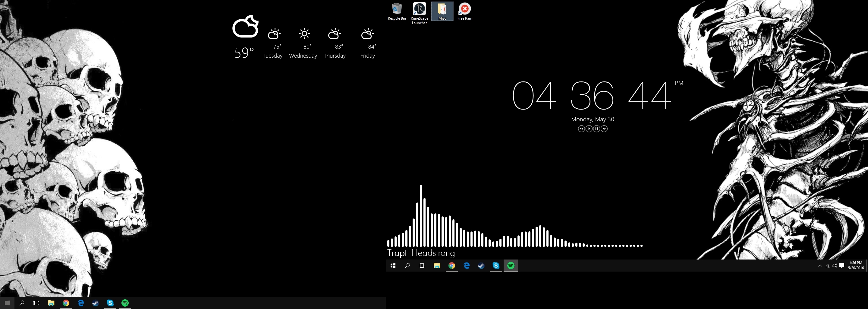Open Task View on the taskbar below skulls wallpaper
Image resolution: width=868 pixels, height=309 pixels.
click(x=36, y=303)
